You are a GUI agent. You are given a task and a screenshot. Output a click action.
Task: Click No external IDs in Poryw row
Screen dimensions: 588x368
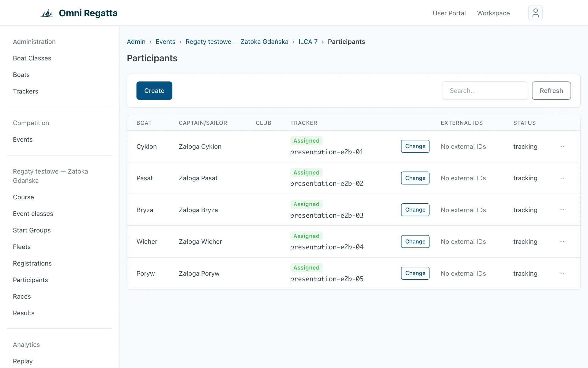pos(463,274)
